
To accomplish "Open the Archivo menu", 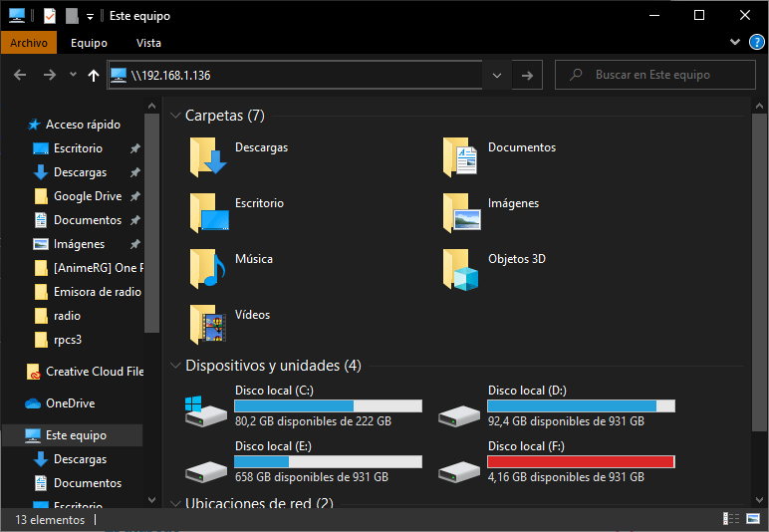I will pyautogui.click(x=29, y=43).
